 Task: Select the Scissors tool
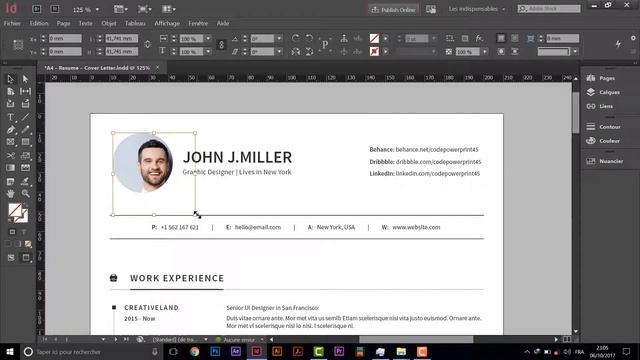click(x=11, y=156)
